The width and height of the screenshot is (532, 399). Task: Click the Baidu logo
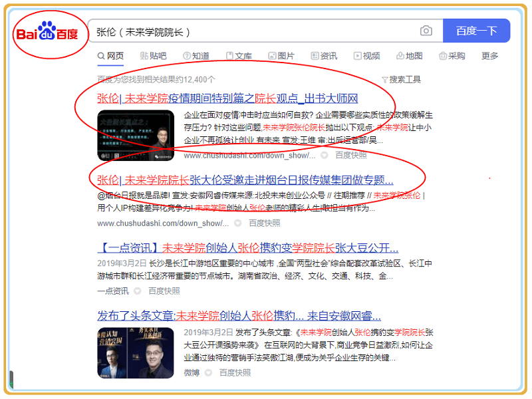(x=47, y=33)
